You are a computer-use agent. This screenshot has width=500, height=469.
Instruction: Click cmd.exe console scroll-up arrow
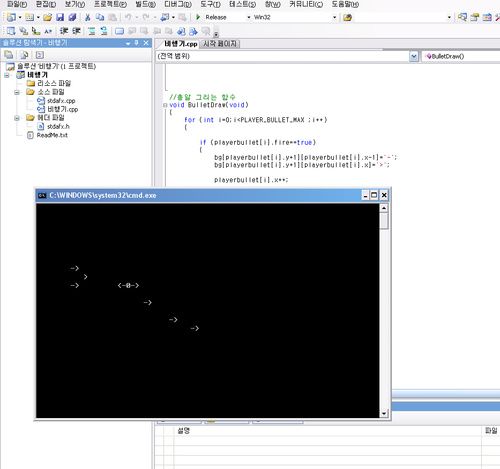tap(384, 208)
